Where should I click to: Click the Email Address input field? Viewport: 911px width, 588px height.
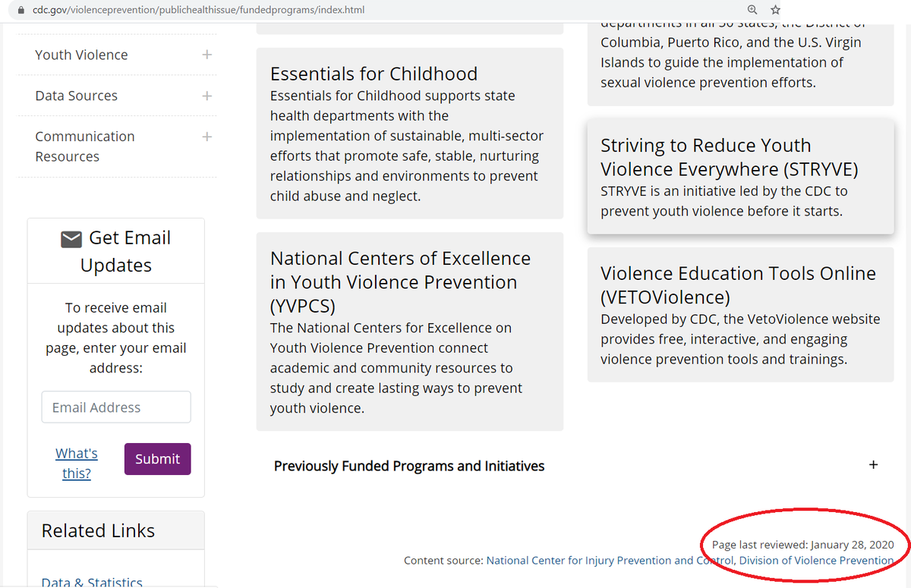pyautogui.click(x=116, y=407)
